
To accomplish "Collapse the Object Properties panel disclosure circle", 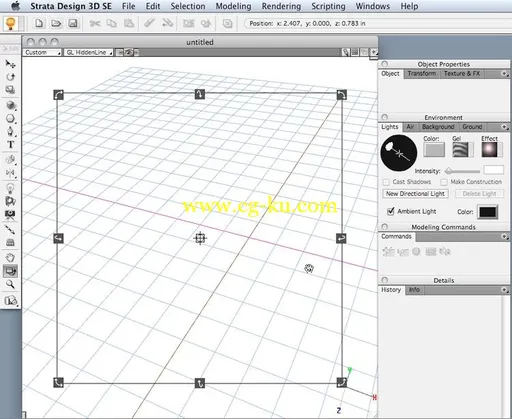I will click(385, 64).
